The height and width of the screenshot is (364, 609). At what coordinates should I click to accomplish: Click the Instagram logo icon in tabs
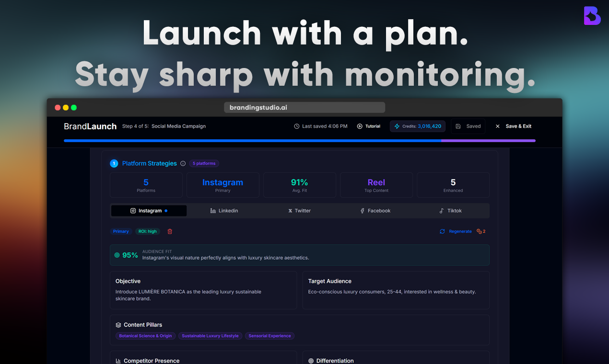click(133, 211)
